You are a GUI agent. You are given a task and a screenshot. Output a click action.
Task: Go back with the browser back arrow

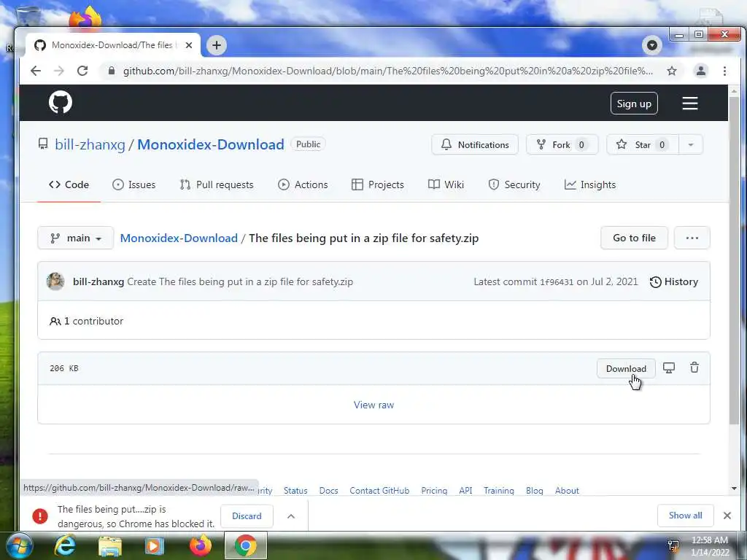(36, 71)
